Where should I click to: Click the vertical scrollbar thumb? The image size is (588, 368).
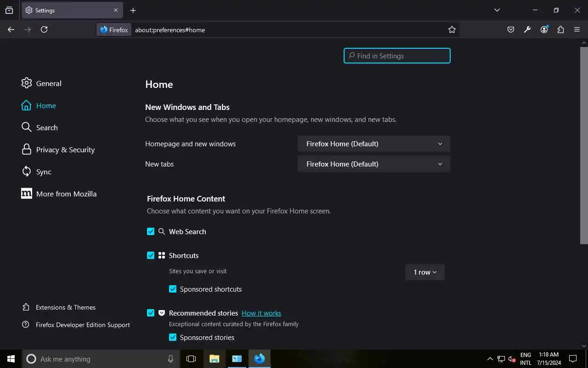click(584, 145)
